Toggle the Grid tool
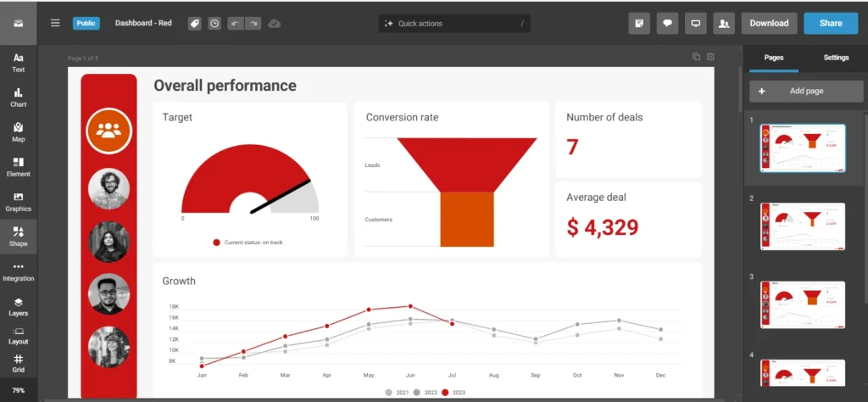 19,364
